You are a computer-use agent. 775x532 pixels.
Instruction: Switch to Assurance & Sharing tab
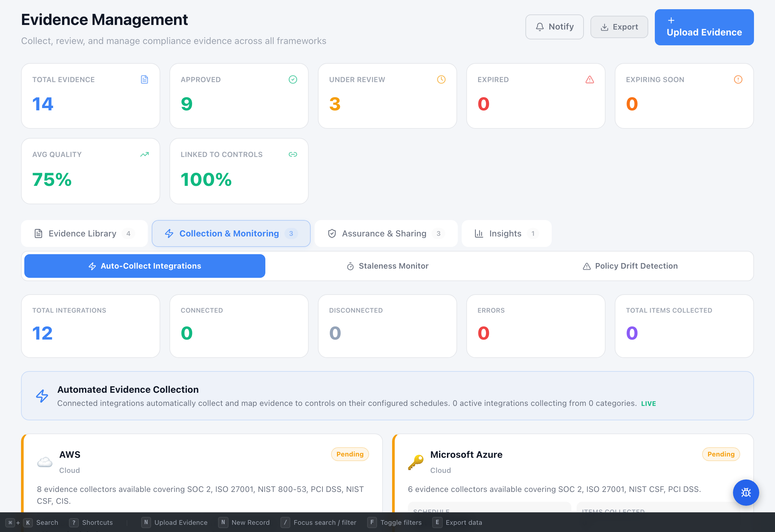(x=384, y=233)
